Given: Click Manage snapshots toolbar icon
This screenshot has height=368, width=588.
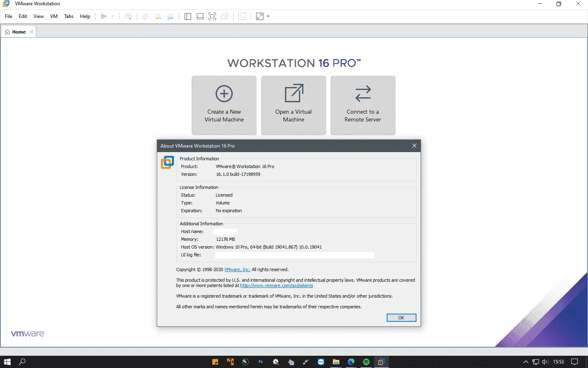Looking at the screenshot, I should pyautogui.click(x=170, y=16).
